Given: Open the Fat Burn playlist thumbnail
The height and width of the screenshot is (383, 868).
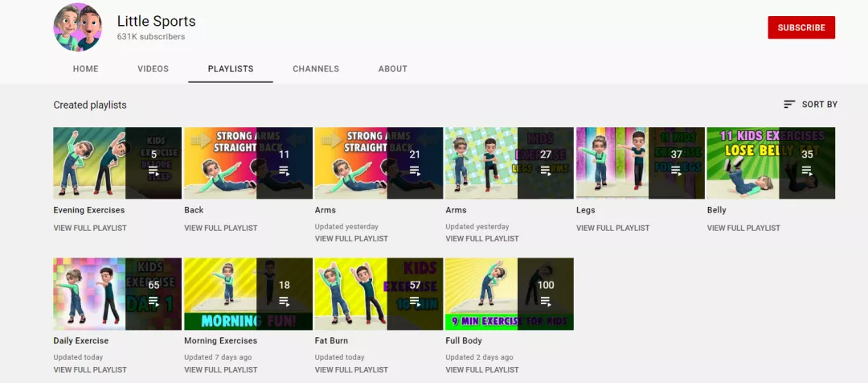Looking at the screenshot, I should point(379,294).
